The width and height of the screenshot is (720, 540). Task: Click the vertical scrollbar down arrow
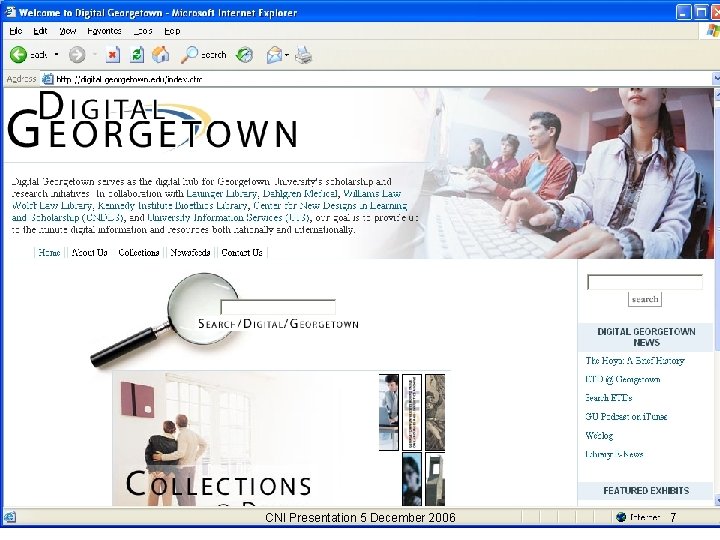pyautogui.click(x=717, y=501)
